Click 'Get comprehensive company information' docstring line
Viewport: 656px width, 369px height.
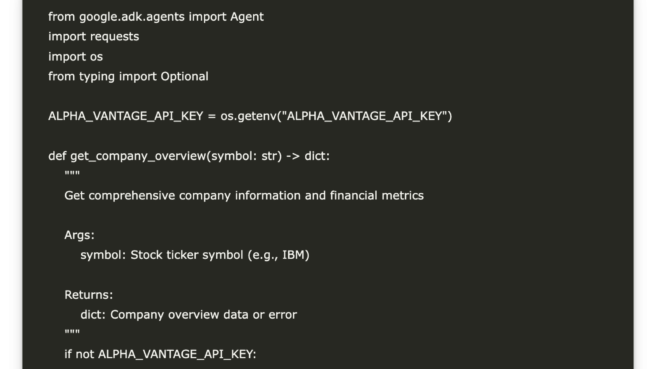pyautogui.click(x=244, y=196)
